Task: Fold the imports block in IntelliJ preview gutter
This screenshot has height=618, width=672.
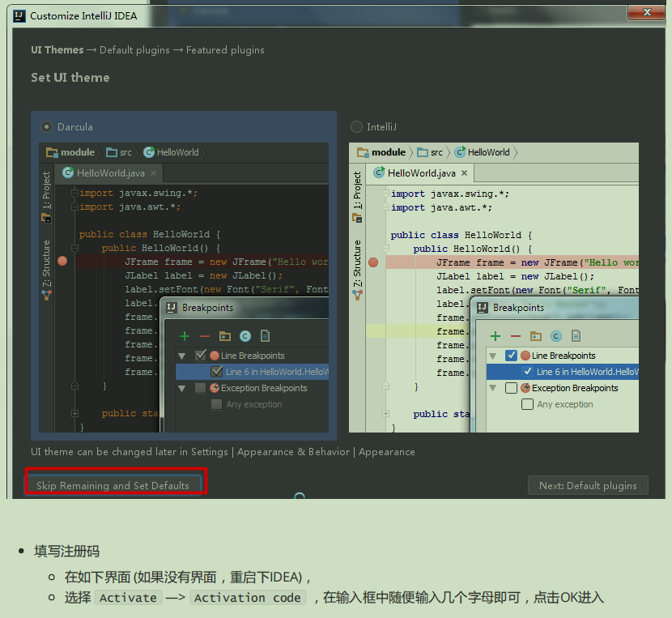Action: click(385, 194)
